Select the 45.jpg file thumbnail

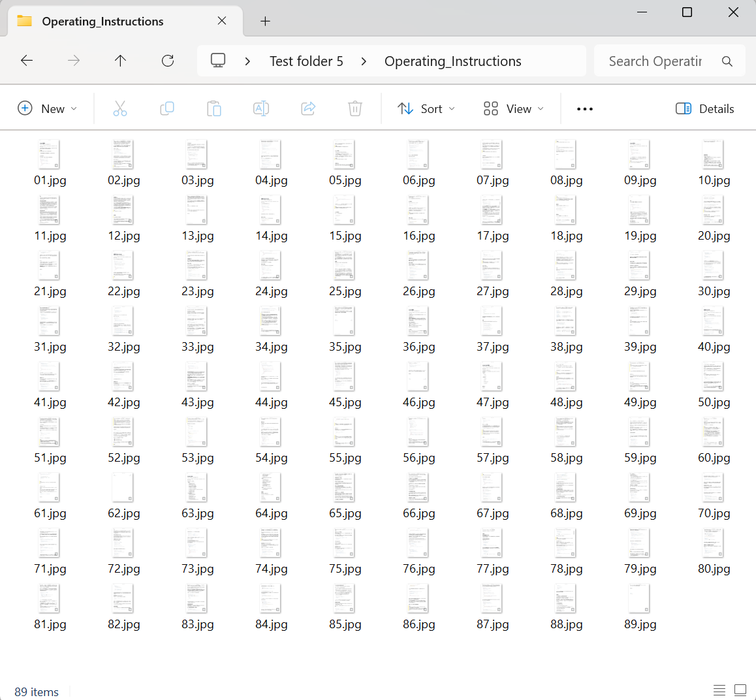(345, 377)
